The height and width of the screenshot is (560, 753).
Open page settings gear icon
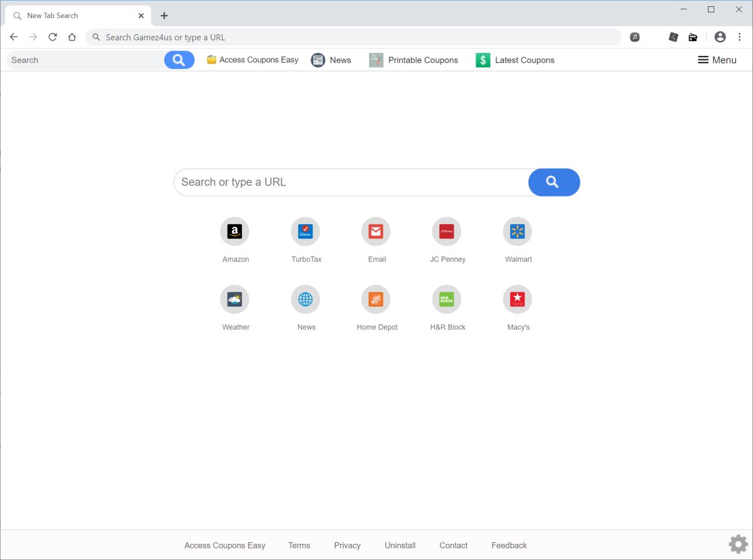[738, 544]
